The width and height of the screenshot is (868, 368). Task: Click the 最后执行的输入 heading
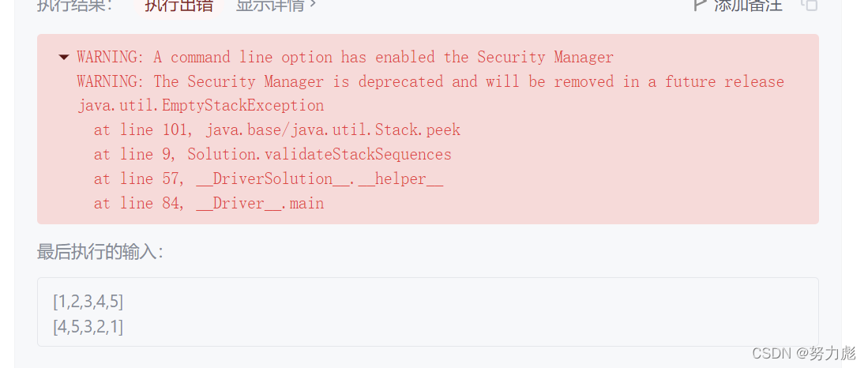pyautogui.click(x=100, y=252)
